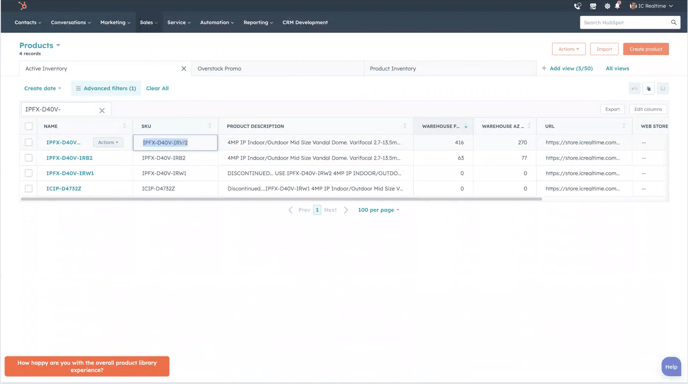Select checkbox for first IPFX-D40V row
This screenshot has width=688, height=384.
[x=29, y=143]
